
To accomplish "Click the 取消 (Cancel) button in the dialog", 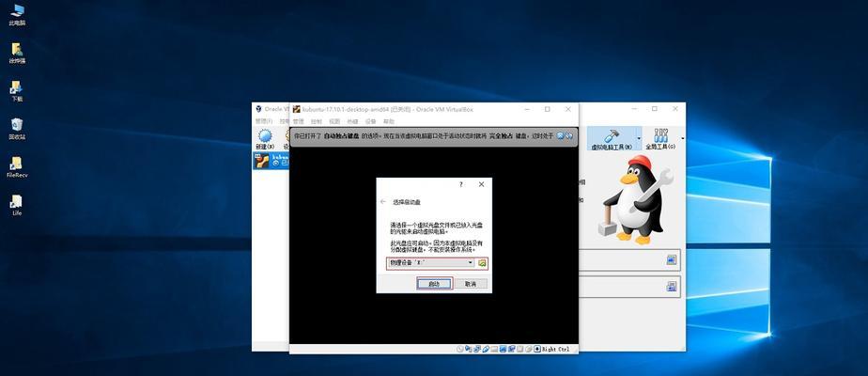I will [471, 284].
